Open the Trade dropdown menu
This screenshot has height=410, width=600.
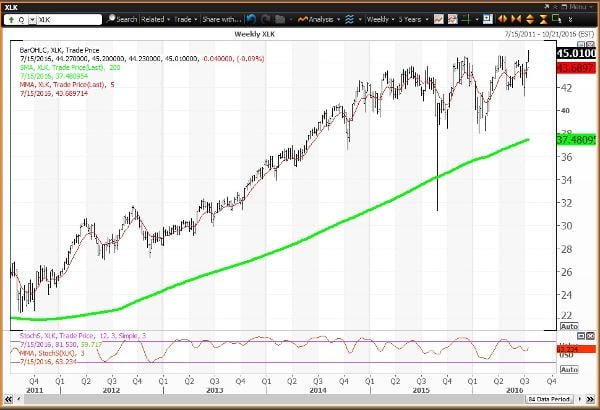[187, 18]
